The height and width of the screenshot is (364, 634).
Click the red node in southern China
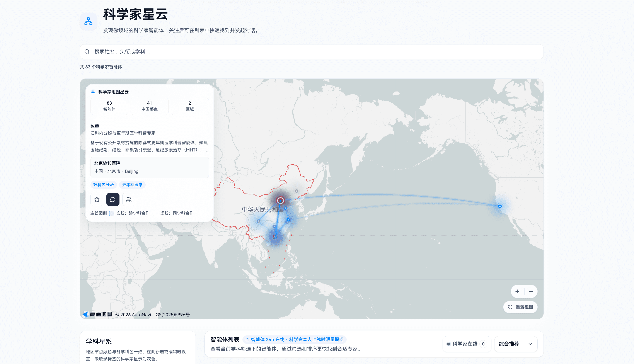pos(275,236)
